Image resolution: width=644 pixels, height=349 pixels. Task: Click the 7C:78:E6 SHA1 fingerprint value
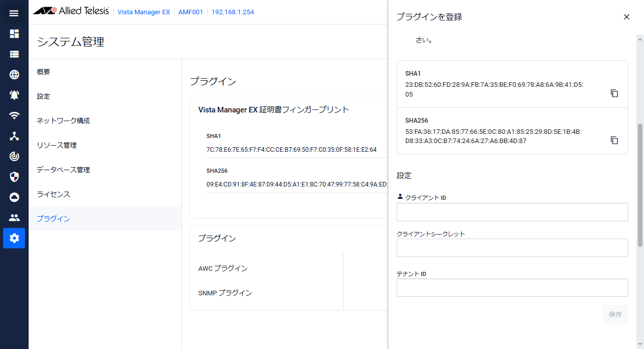(291, 150)
